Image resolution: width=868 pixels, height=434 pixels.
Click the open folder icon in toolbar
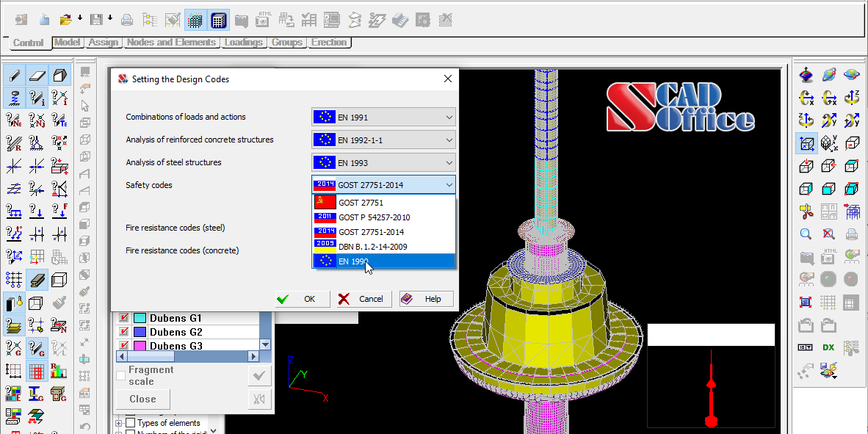[66, 20]
